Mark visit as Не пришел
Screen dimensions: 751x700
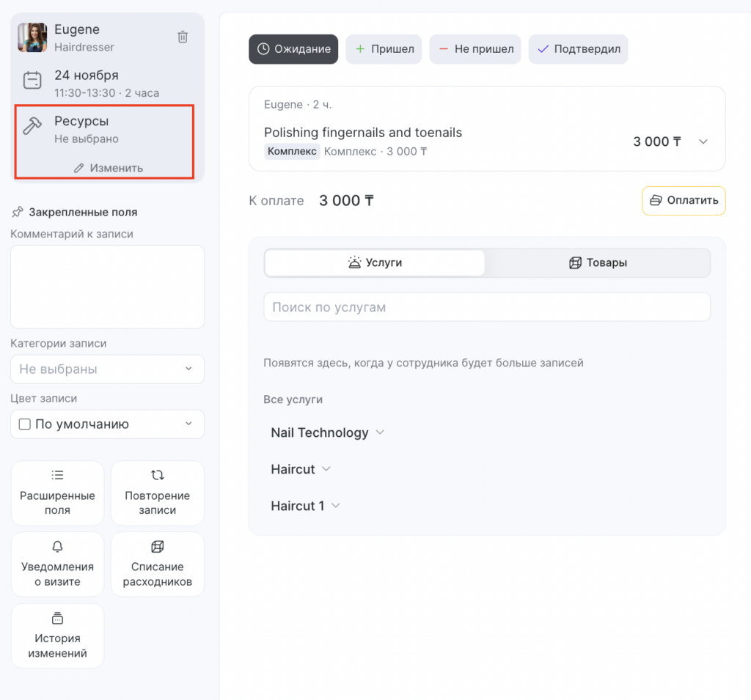click(475, 49)
